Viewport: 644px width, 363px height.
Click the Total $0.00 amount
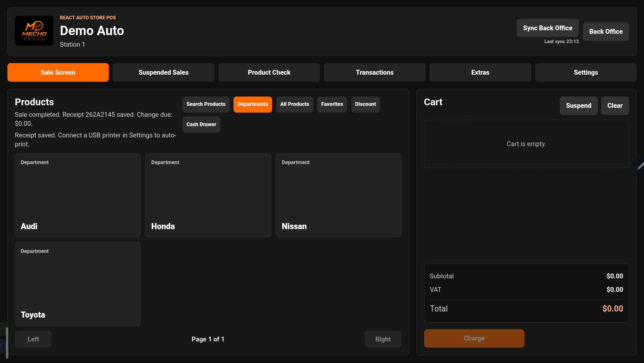click(x=613, y=309)
